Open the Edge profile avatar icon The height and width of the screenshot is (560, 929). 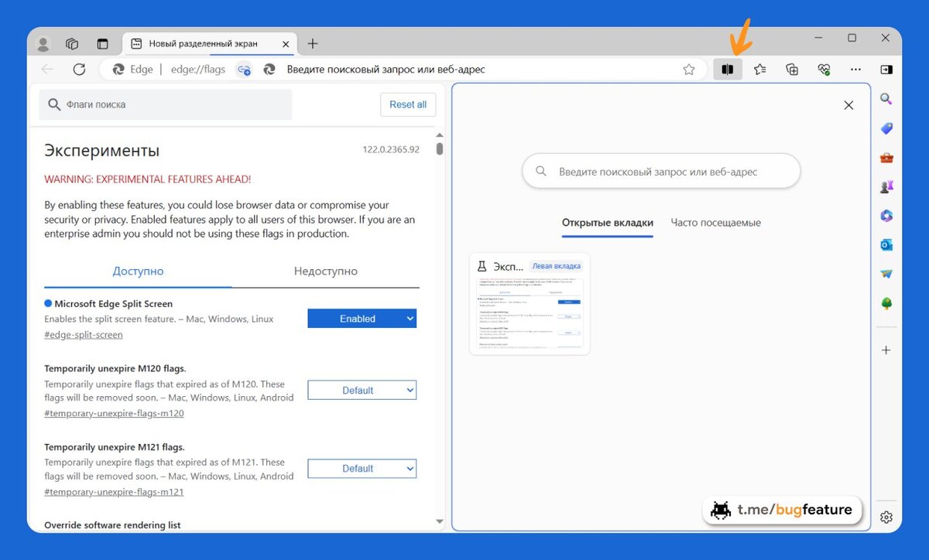coord(43,44)
